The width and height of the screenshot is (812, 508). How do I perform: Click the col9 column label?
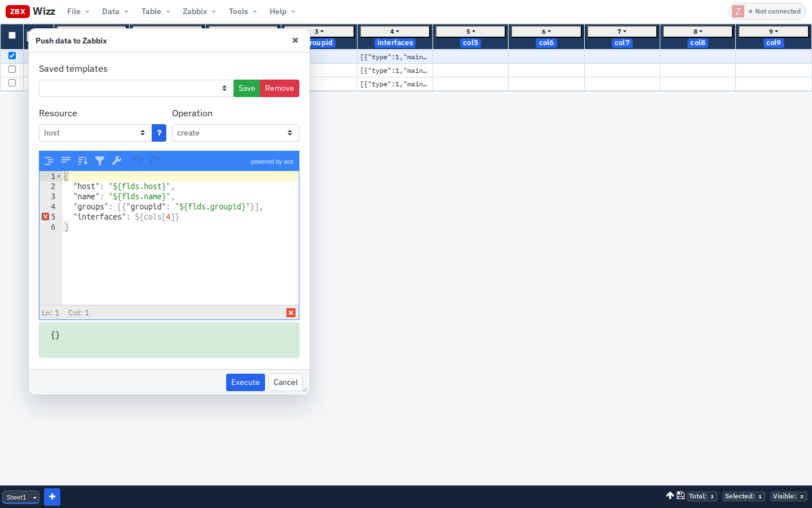(x=773, y=43)
